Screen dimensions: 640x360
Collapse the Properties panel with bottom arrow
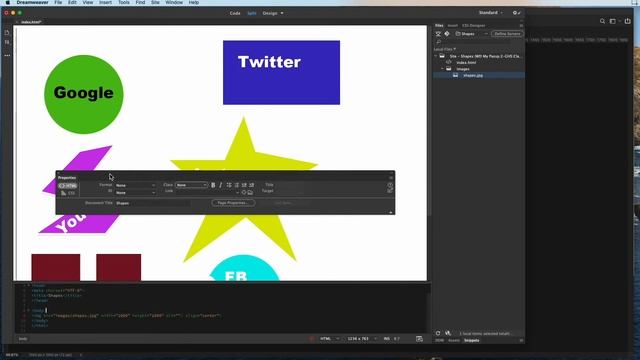click(x=391, y=212)
